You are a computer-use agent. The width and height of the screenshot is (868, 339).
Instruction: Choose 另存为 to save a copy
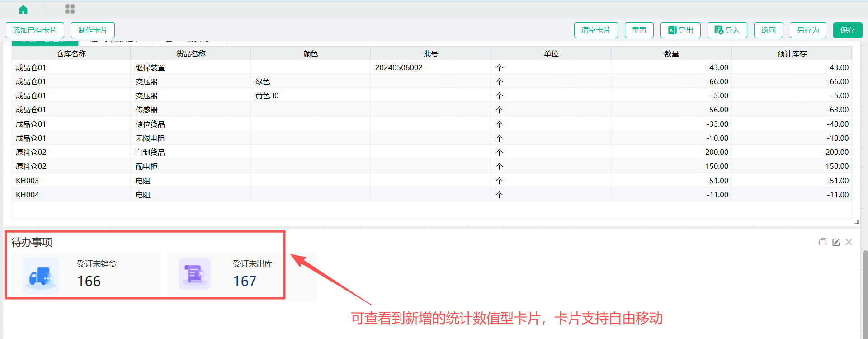coord(807,30)
